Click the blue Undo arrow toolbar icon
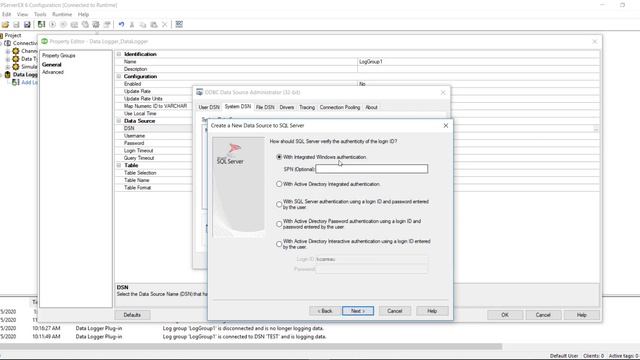640x360 pixels. coord(121,24)
